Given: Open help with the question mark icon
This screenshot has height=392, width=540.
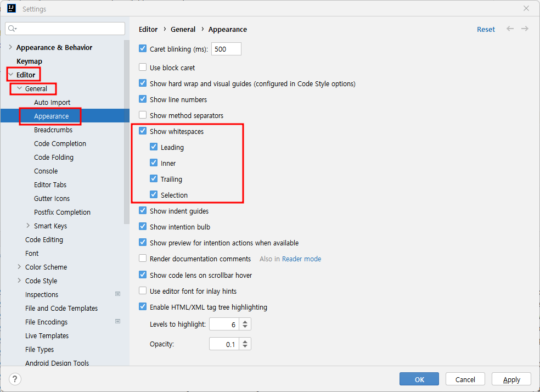Looking at the screenshot, I should tap(15, 379).
